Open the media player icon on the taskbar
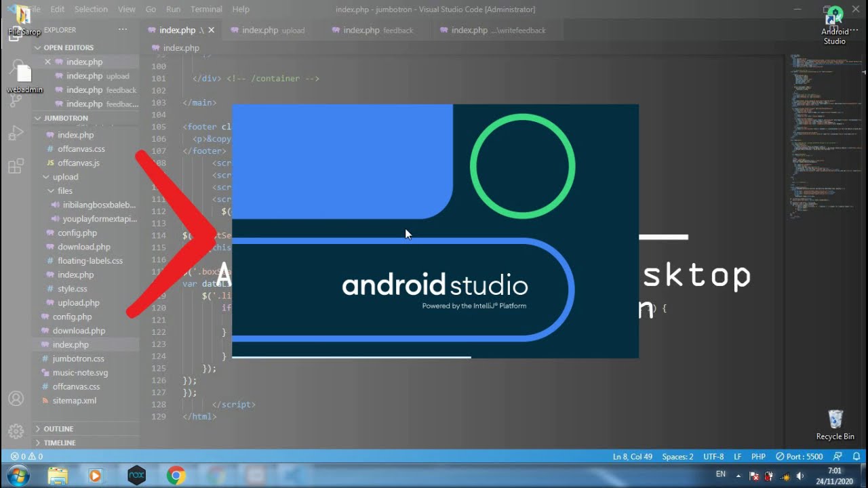Viewport: 868px width, 488px height. click(96, 475)
